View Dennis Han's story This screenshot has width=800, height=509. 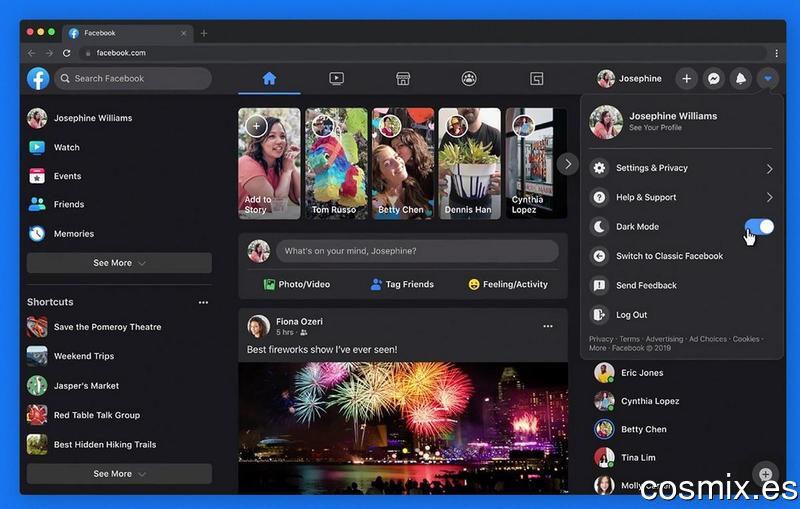(470, 164)
